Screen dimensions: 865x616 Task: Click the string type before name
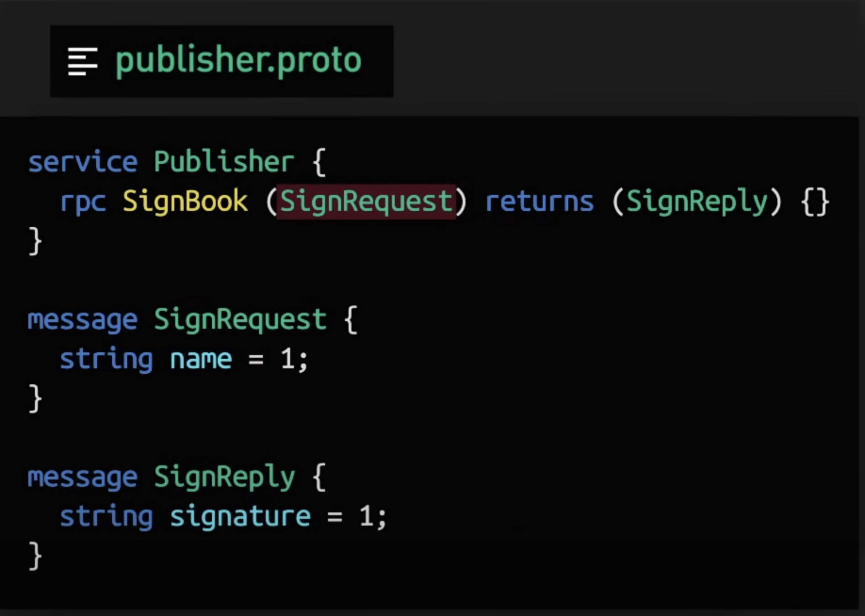106,360
